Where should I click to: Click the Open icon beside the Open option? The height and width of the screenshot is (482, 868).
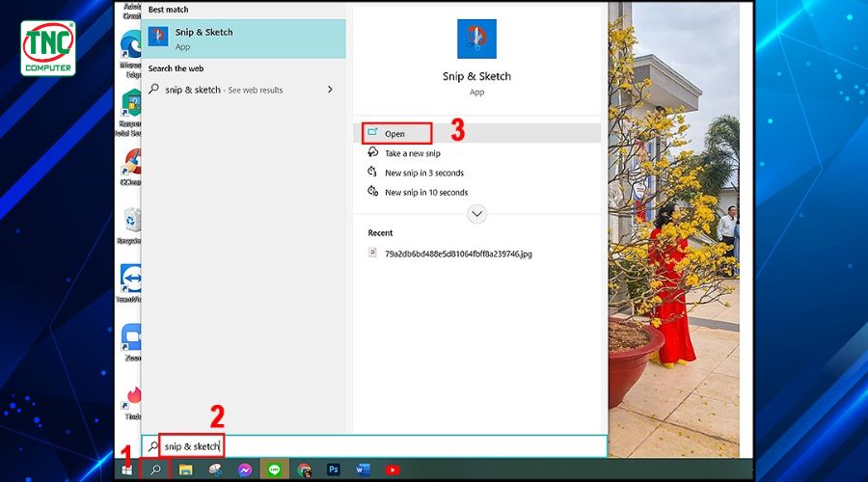(x=372, y=133)
